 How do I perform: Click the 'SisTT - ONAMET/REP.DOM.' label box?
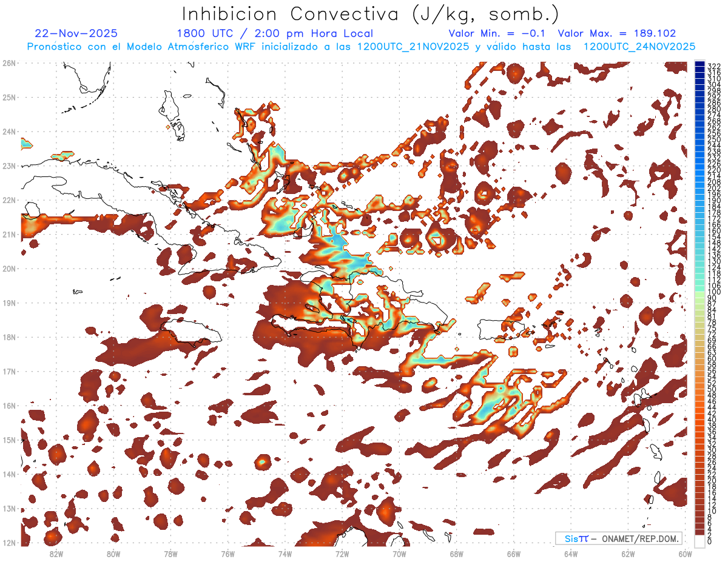coord(618,538)
